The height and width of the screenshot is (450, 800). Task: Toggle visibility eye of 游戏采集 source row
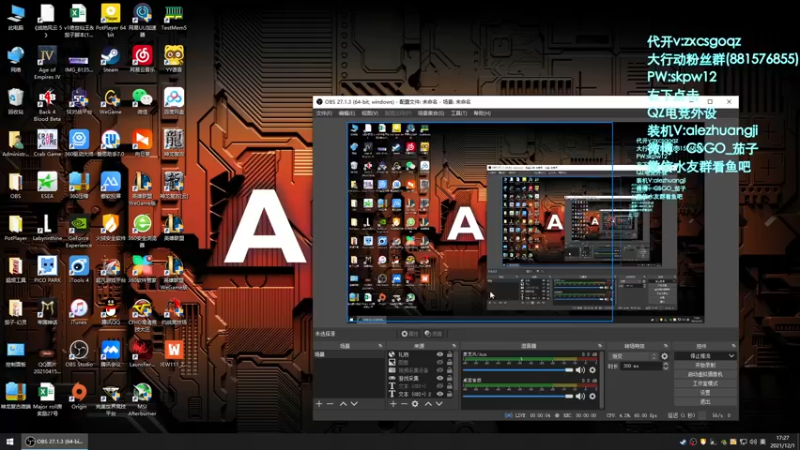point(440,378)
